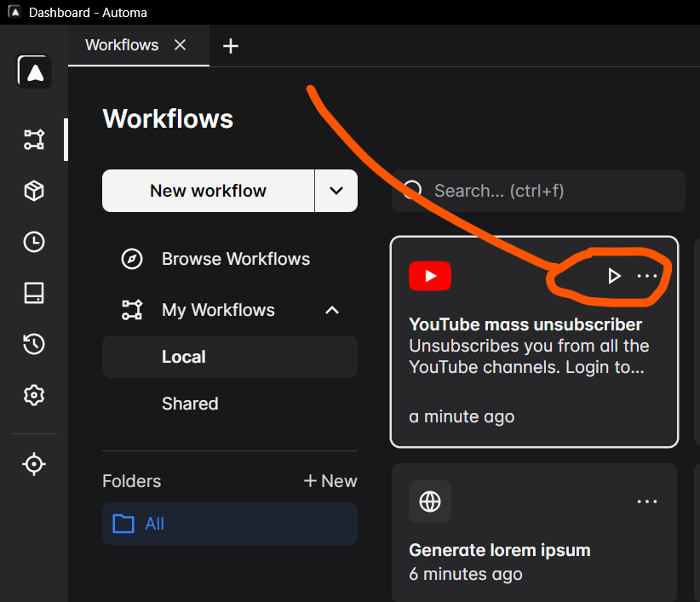Image resolution: width=700 pixels, height=602 pixels.
Task: Open the Generate lorem ipsum workflow title
Action: pyautogui.click(x=500, y=550)
